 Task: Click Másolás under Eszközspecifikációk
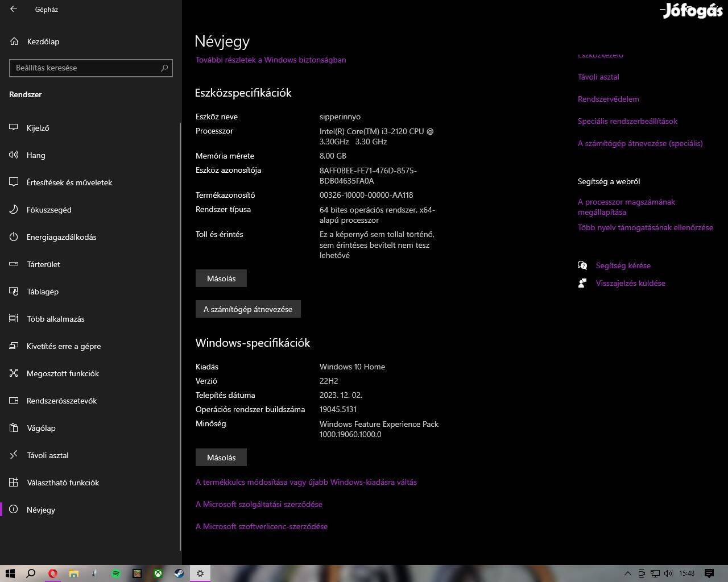point(221,278)
